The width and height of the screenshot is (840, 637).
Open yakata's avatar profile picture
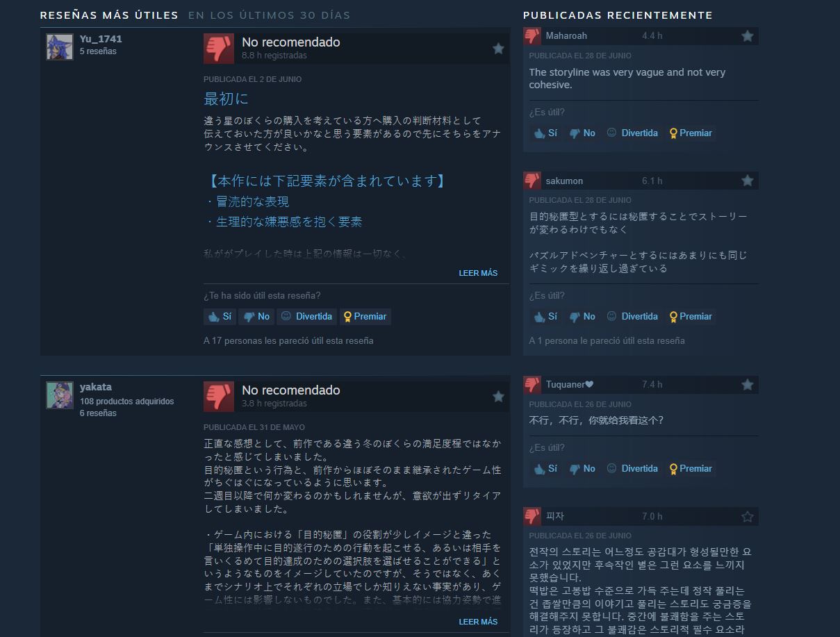(x=60, y=395)
